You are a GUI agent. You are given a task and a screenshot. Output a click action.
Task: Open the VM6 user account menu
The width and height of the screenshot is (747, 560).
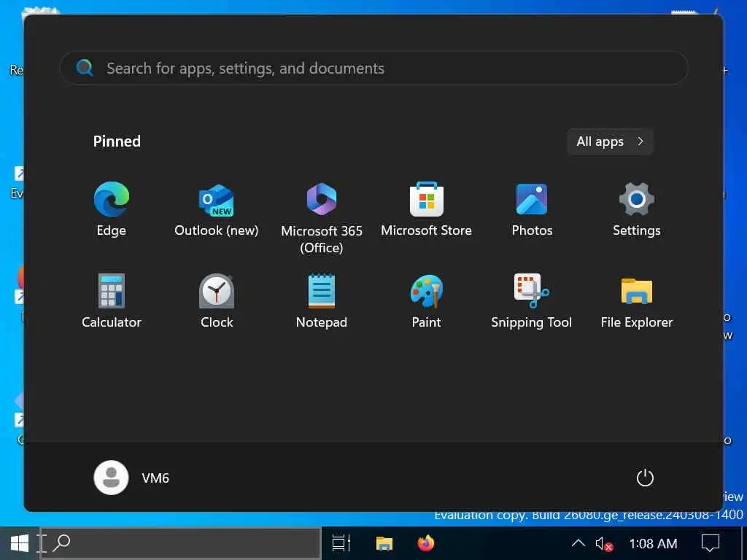tap(131, 478)
